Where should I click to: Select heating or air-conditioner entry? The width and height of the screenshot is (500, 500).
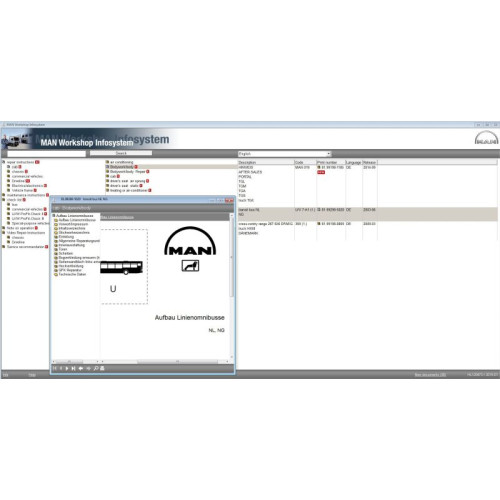point(129,190)
